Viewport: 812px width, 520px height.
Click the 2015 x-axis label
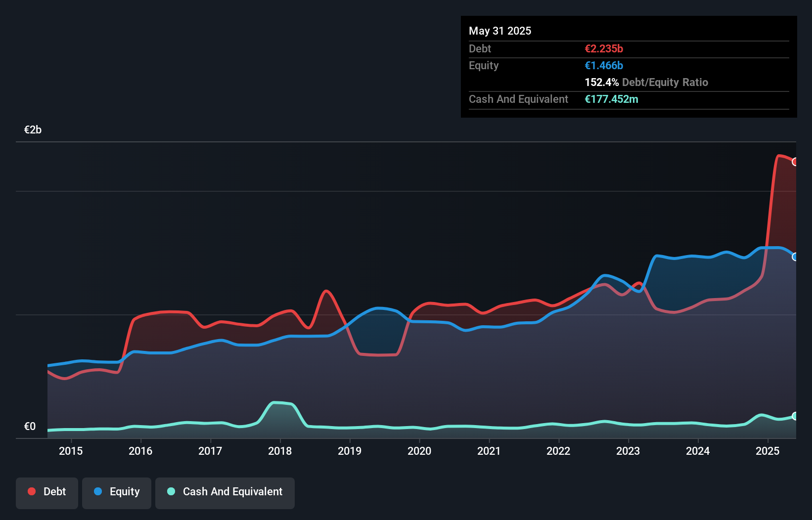[x=71, y=451]
